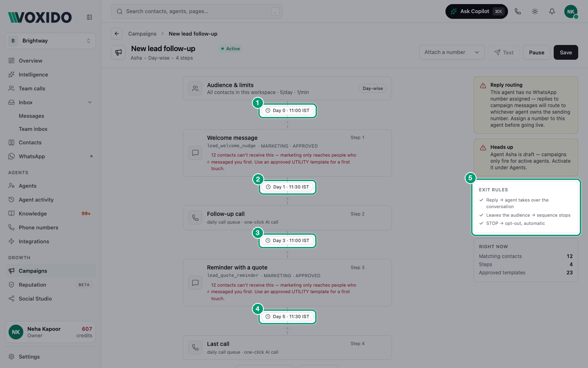Open the Attach a number dropdown
This screenshot has height=368, width=588.
[x=452, y=52]
